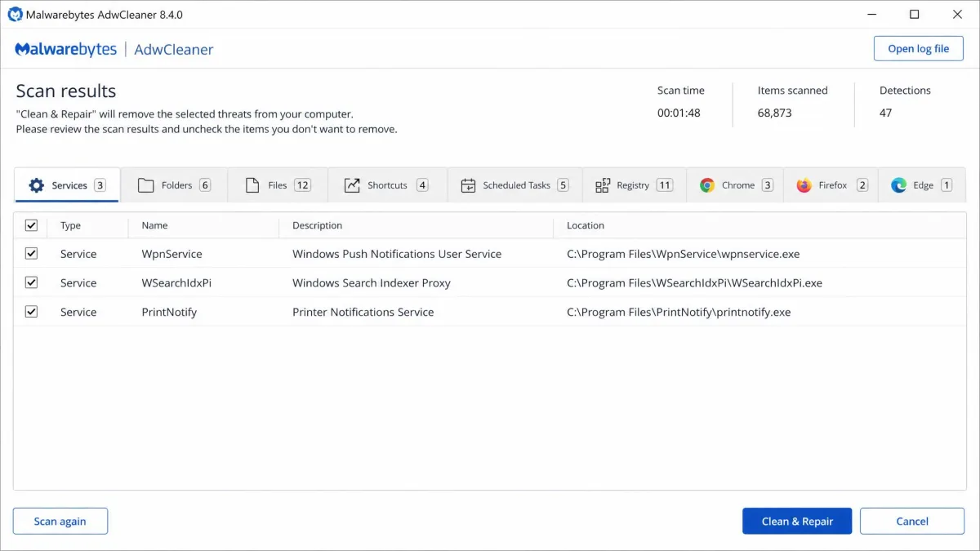Click 'Windows Push Notifications User Service' description

(397, 254)
